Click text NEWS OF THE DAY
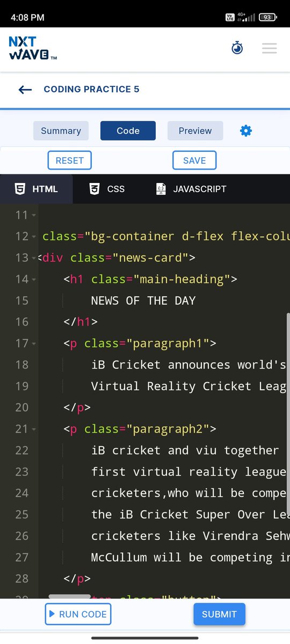Screen dimensions: 290x644 pos(143,301)
